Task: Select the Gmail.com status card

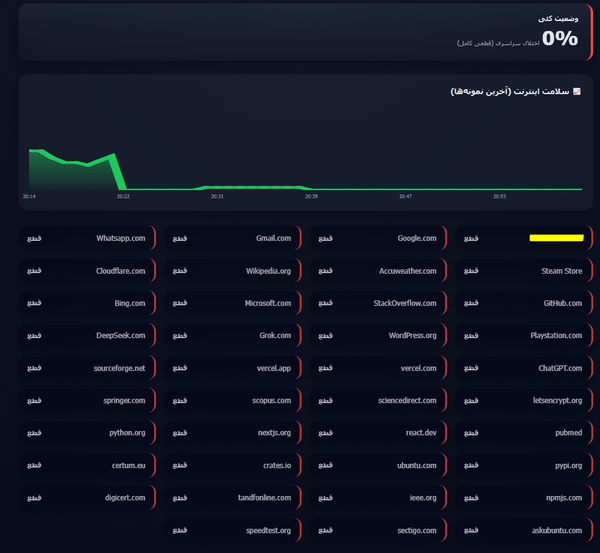Action: coord(233,238)
